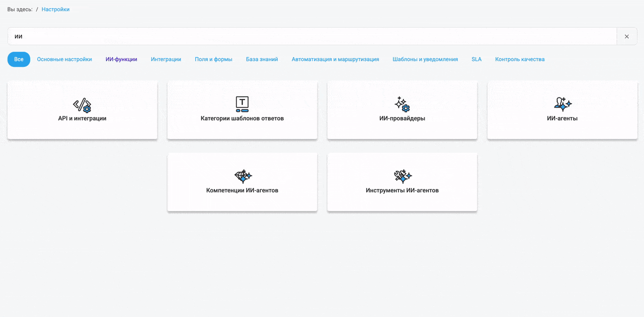
Task: Select the Поля и формы tab
Action: 213,59
